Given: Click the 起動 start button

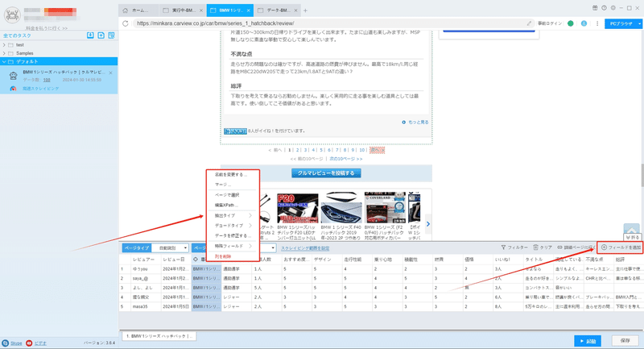Looking at the screenshot, I should [588, 341].
